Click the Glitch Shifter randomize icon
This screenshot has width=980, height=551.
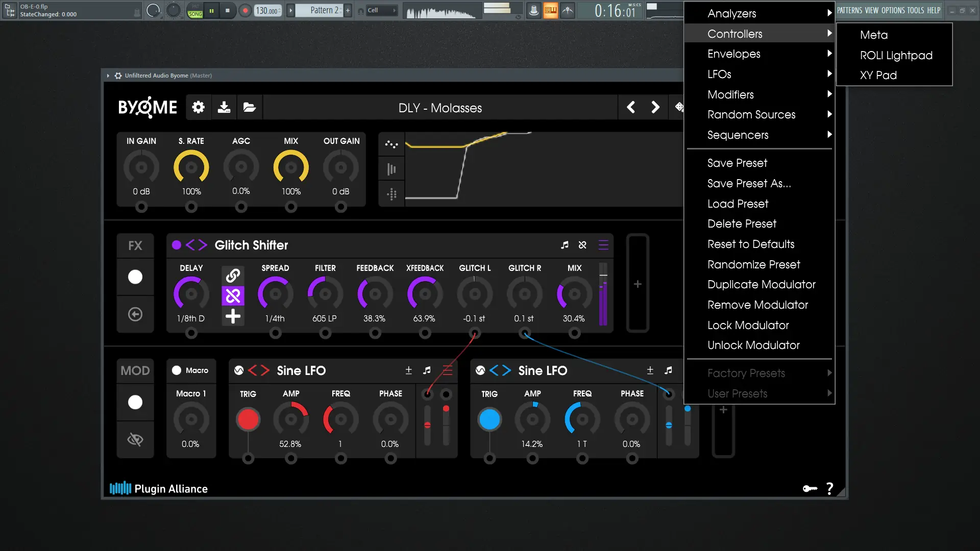click(x=582, y=245)
